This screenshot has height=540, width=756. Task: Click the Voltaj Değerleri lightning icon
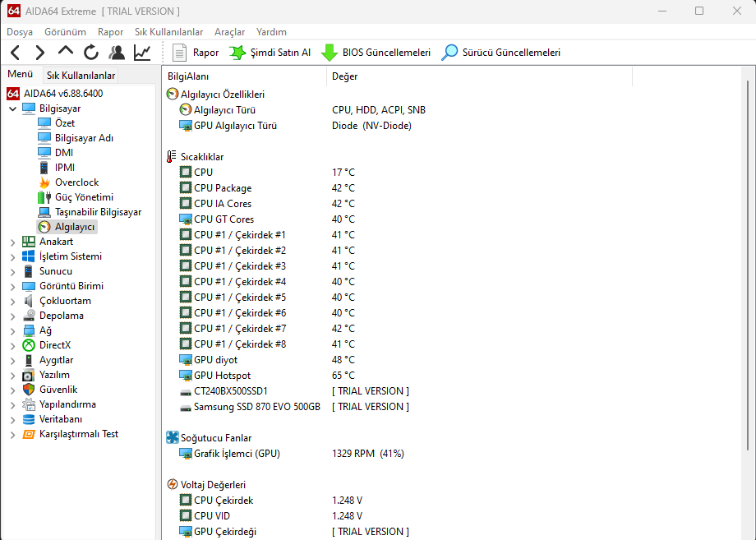click(x=172, y=484)
